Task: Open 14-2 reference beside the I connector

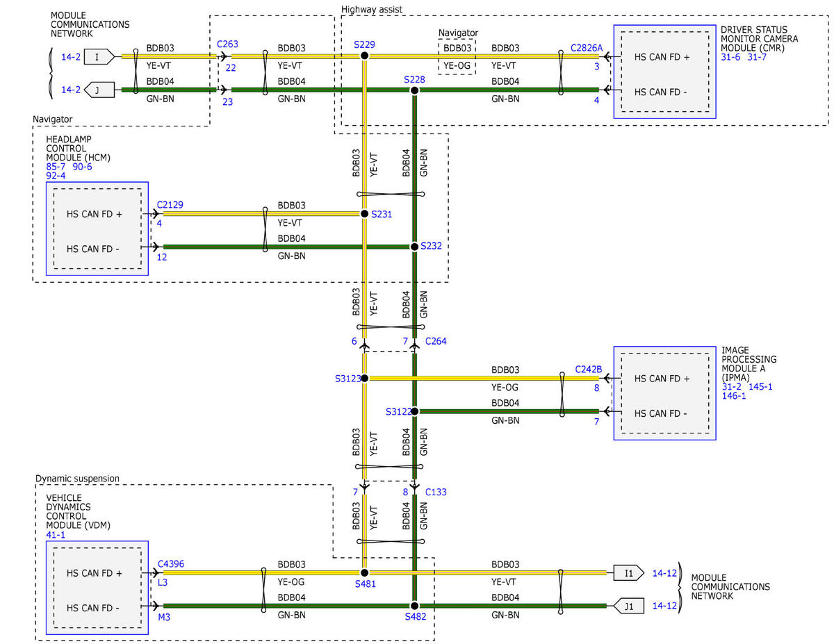Action: pos(71,58)
